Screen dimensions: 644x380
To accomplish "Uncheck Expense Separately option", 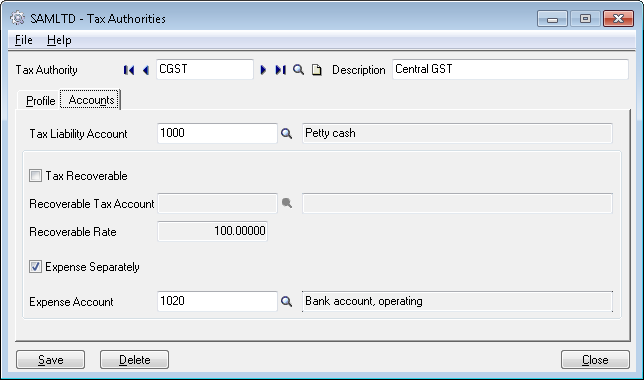I will coord(35,267).
